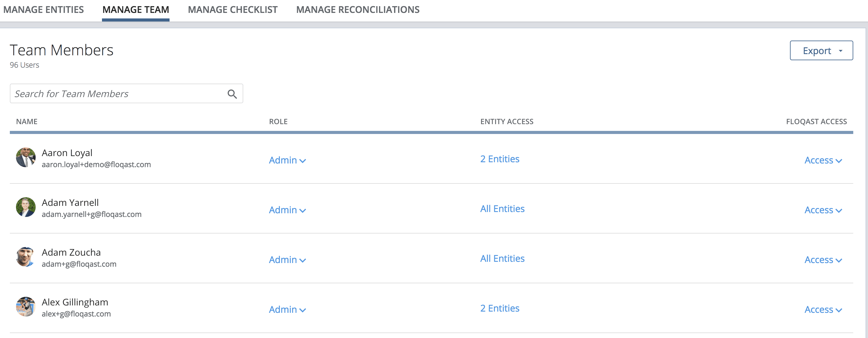
Task: Open Adam Yarnell's All Entities link
Action: [x=502, y=209]
